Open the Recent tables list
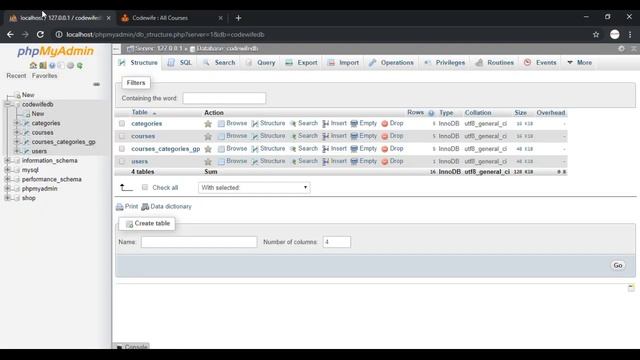The width and height of the screenshot is (640, 360). pyautogui.click(x=16, y=76)
